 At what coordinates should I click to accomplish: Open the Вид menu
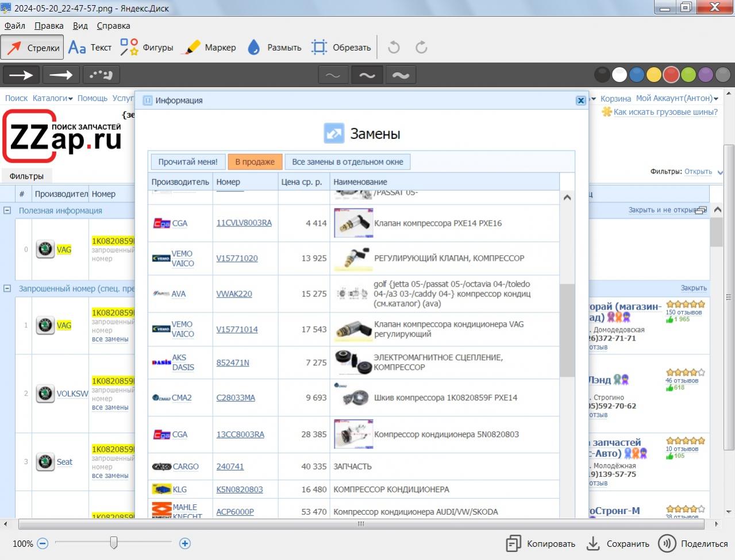80,26
